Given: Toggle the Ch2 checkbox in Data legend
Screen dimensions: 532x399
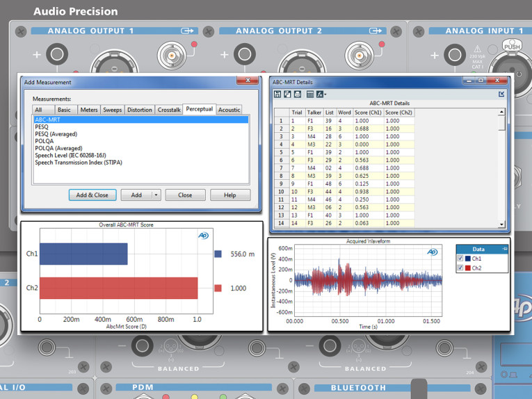Looking at the screenshot, I should point(460,268).
